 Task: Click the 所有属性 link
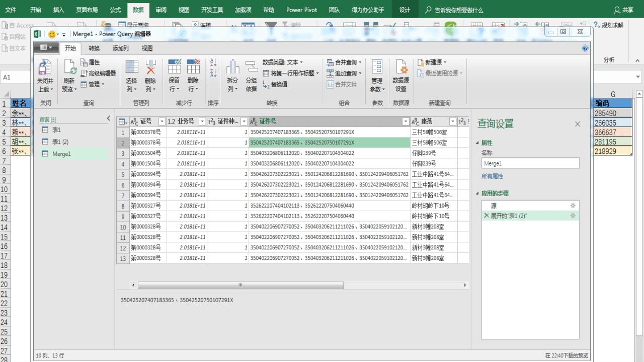(x=492, y=176)
